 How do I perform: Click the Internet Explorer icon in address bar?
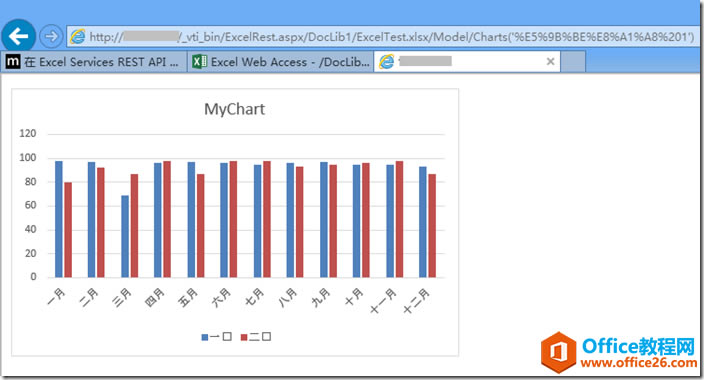(77, 36)
